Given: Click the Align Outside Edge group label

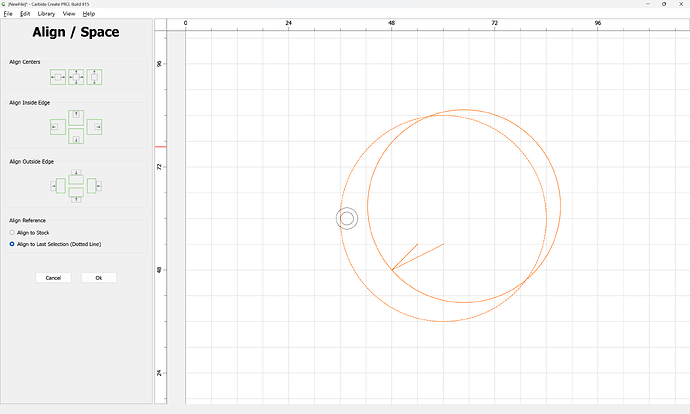Looking at the screenshot, I should click(x=32, y=161).
